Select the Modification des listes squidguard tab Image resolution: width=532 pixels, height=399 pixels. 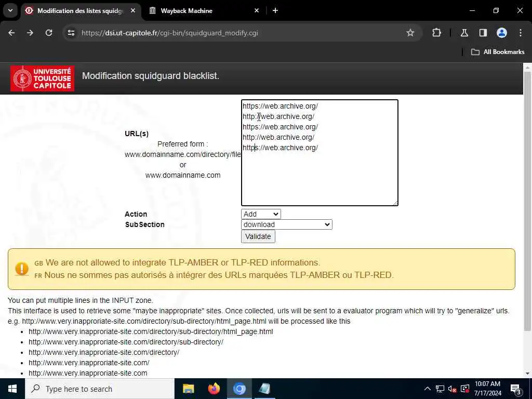pos(79,11)
